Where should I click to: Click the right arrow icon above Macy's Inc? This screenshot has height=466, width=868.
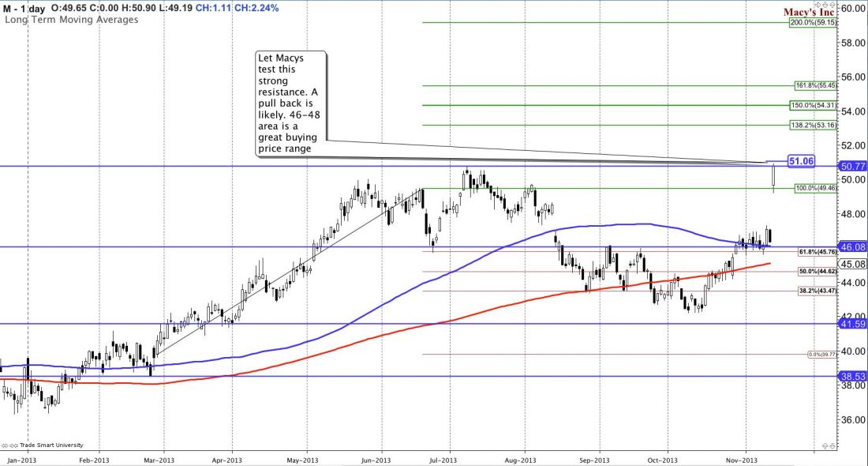[816, 3]
